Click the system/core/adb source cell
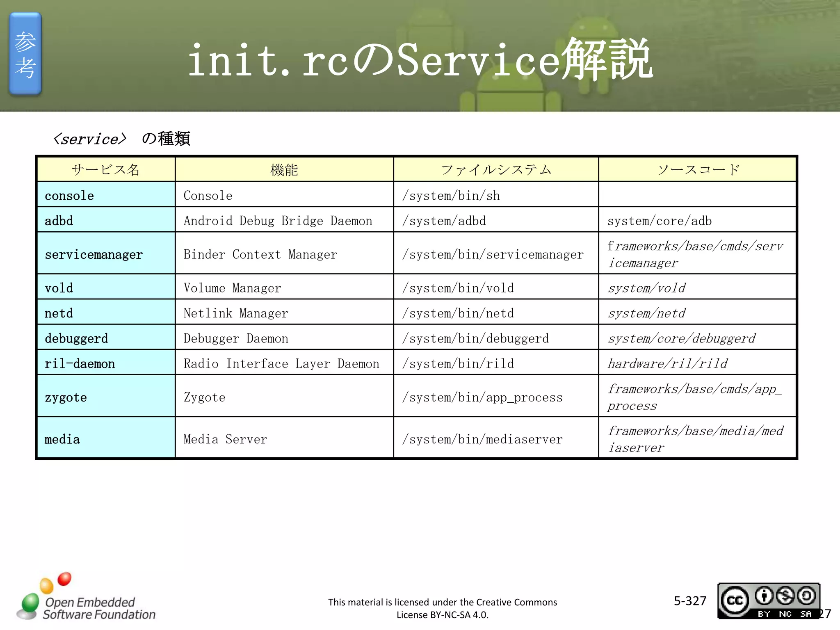 (x=697, y=219)
